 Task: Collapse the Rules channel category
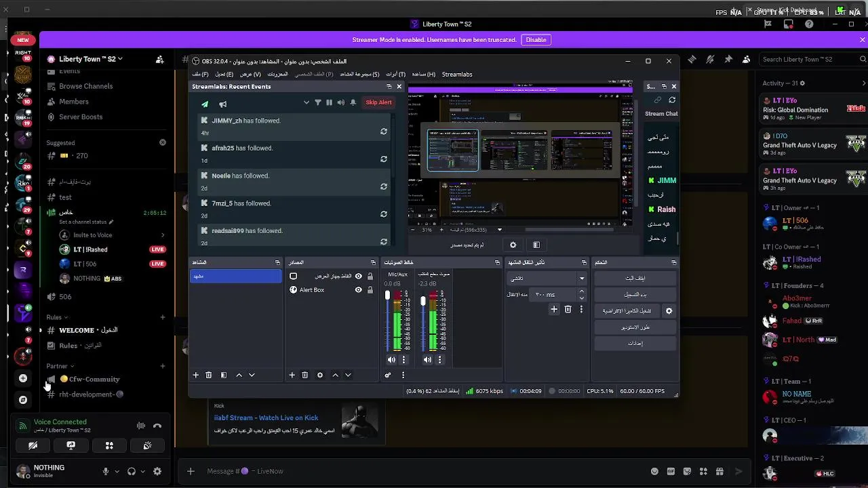tap(57, 317)
